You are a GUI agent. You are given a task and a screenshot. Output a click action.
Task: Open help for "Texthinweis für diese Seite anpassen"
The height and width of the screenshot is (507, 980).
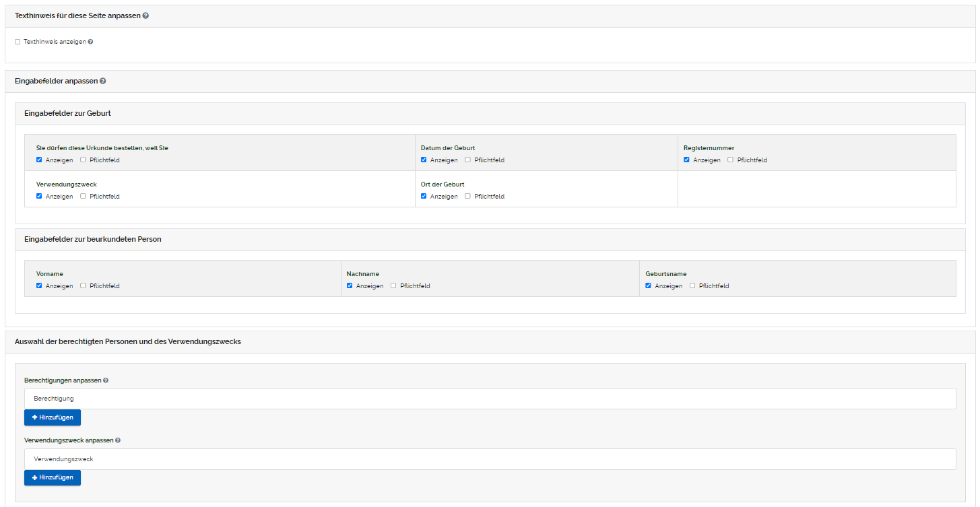click(145, 15)
